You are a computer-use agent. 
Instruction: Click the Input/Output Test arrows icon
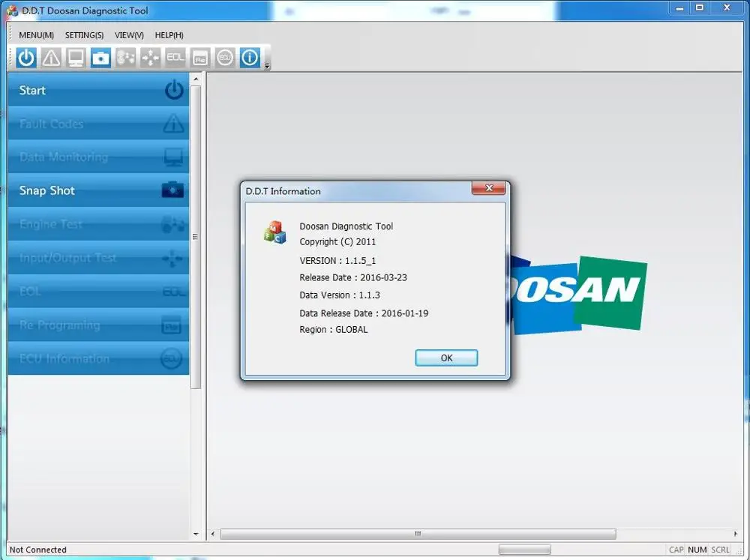149,57
